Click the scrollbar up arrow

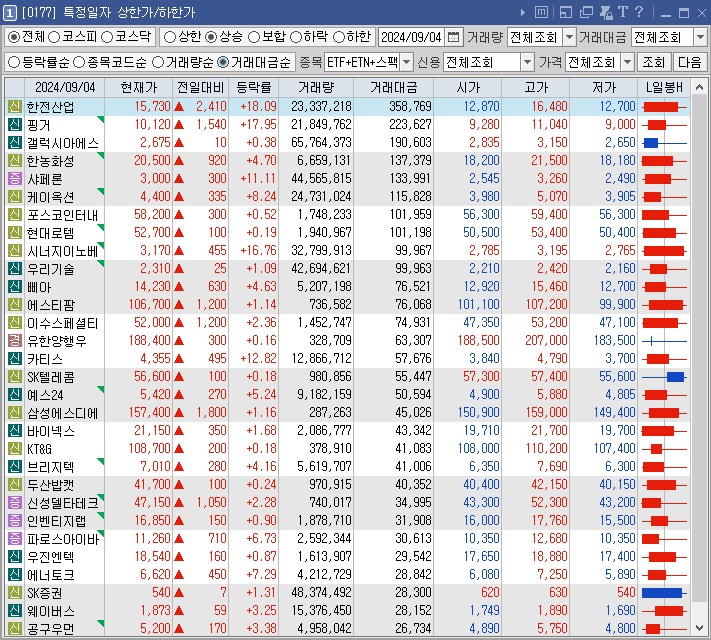click(699, 87)
